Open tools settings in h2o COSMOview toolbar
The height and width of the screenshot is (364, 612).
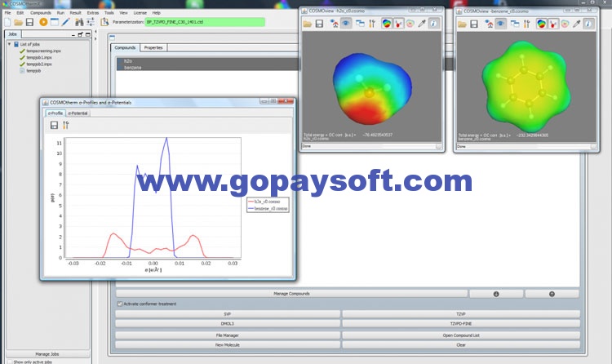pos(372,24)
